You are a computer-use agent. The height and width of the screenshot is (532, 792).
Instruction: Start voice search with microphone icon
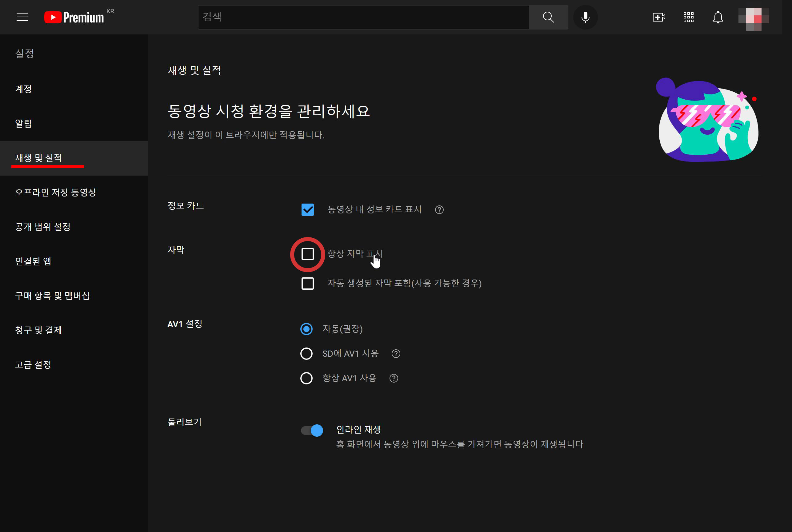[x=585, y=17]
